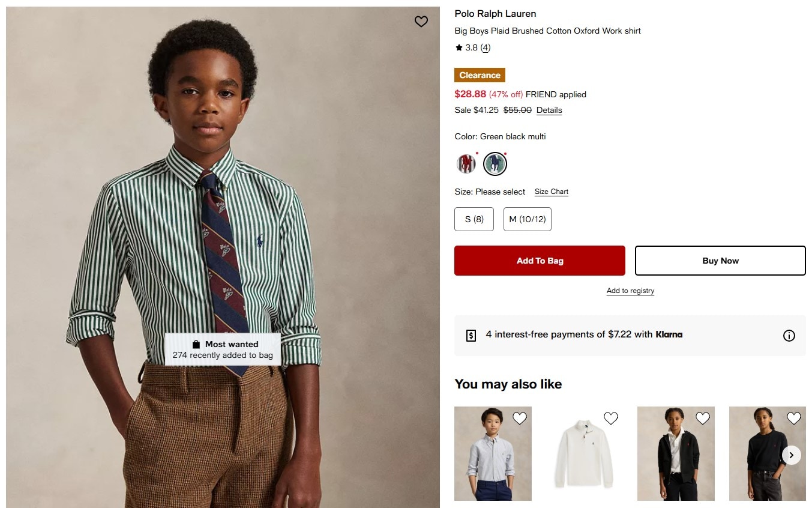812x508 pixels.
Task: Click Add to registry link
Action: tap(630, 291)
